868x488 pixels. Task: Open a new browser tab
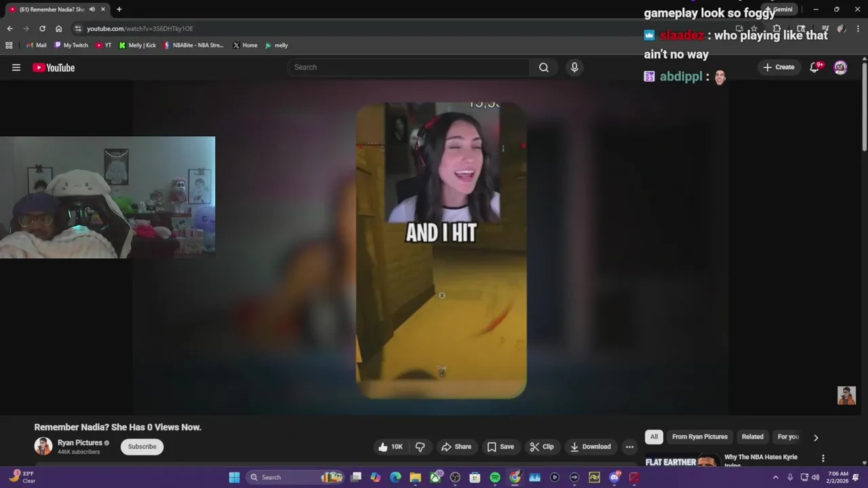[119, 9]
